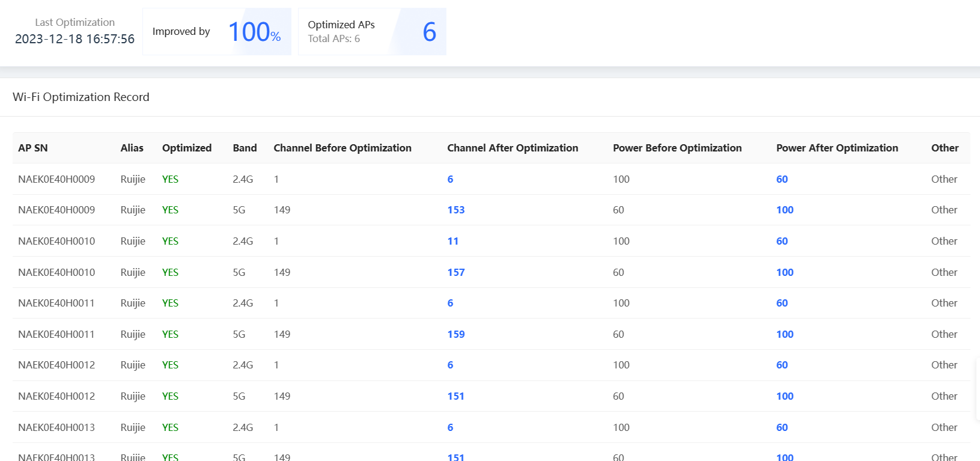
Task: Open the channel 159 link
Action: [x=456, y=334]
